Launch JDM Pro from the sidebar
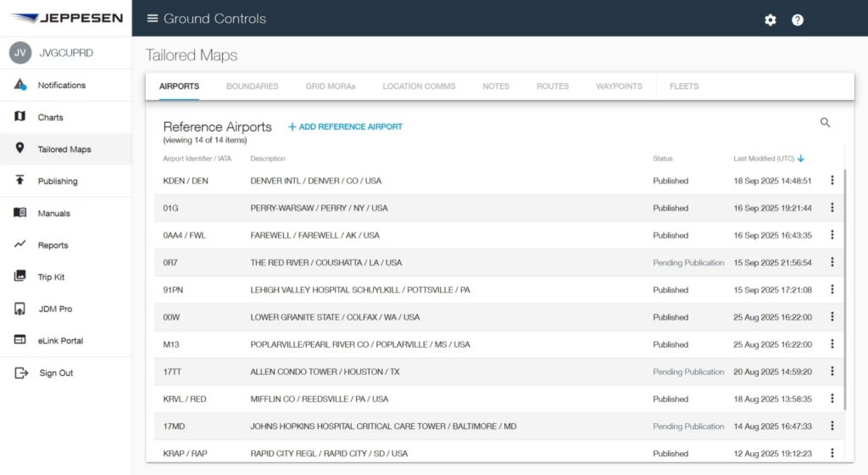Screen dimensions: 868x475 [66, 309]
